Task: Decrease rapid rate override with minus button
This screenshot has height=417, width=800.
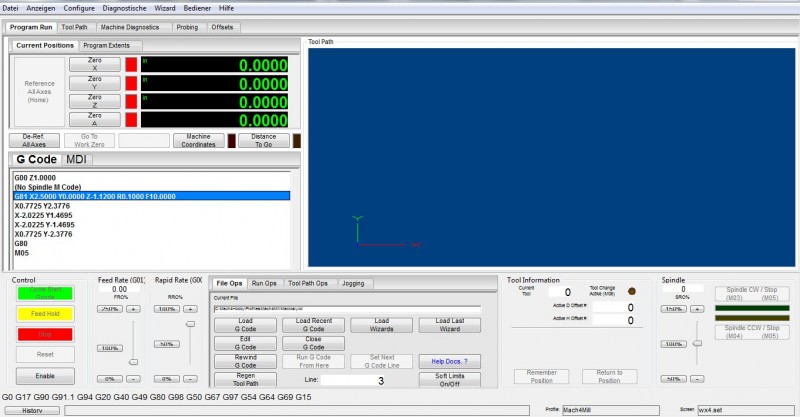Action: pos(190,379)
